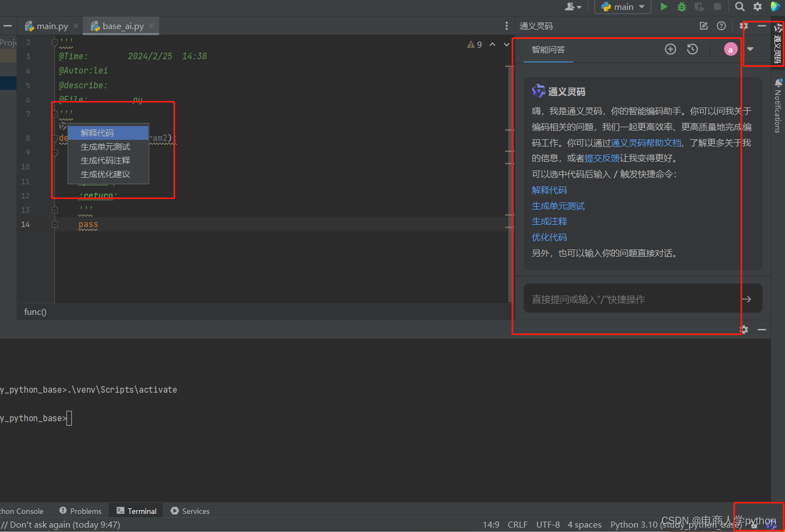Viewport: 785px width, 532px height.
Task: Start debugging with the green bug icon
Action: [x=682, y=7]
